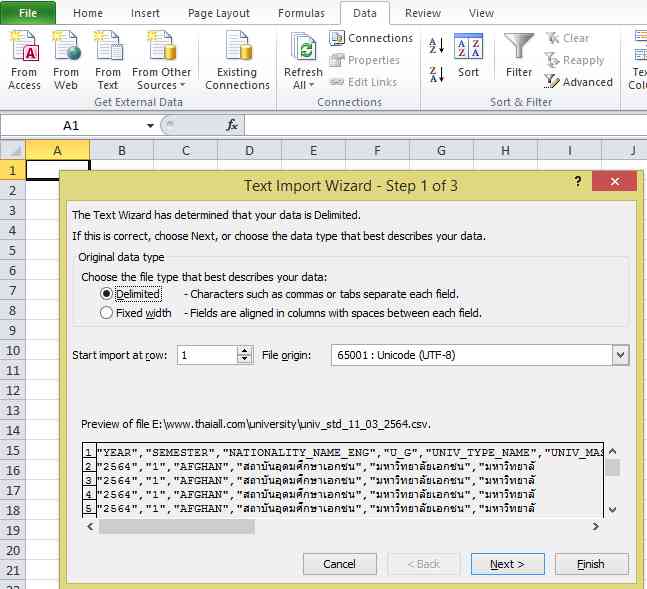Click the From Access import icon

(24, 48)
